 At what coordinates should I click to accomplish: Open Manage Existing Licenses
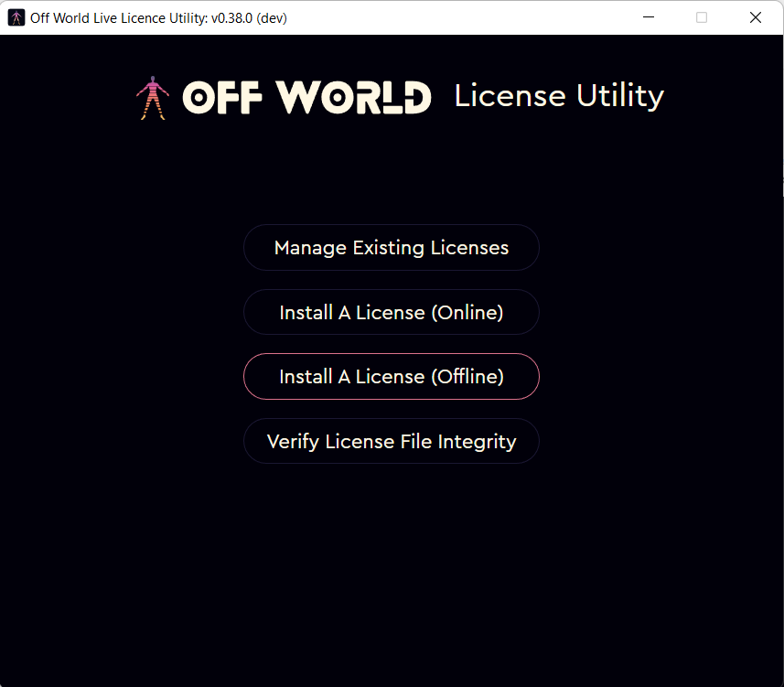pos(391,248)
